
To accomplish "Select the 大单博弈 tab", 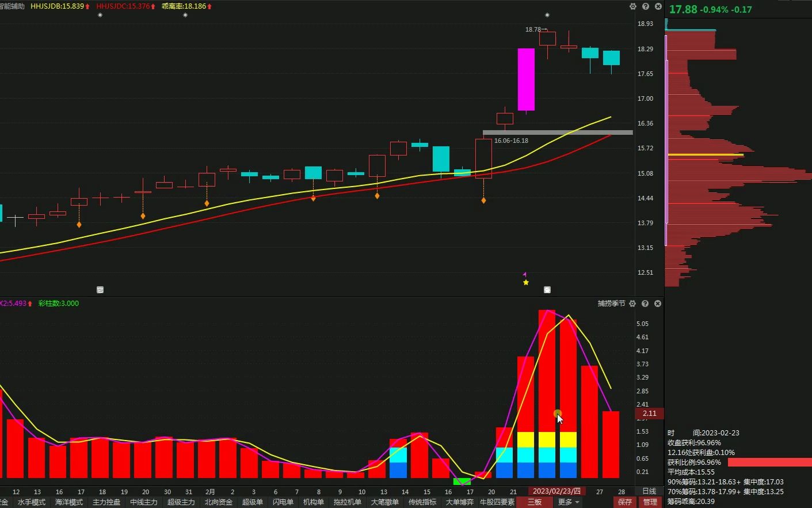I will pyautogui.click(x=460, y=502).
